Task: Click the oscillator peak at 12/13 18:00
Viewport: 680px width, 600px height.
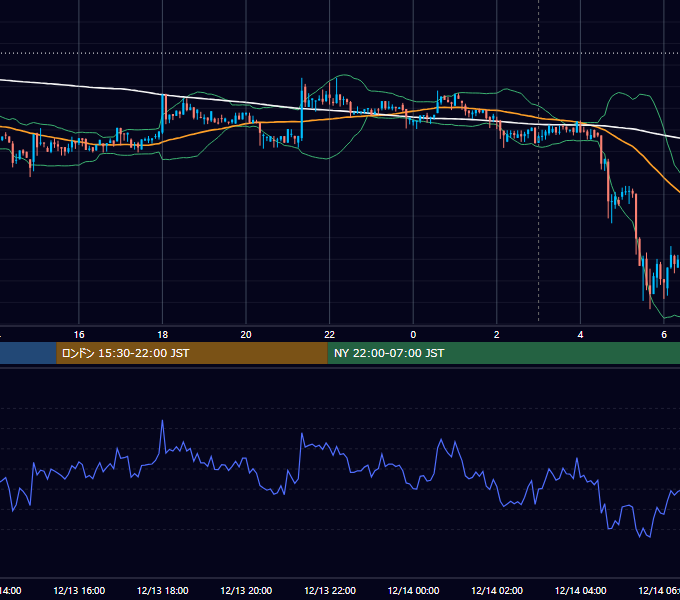Action: (163, 421)
